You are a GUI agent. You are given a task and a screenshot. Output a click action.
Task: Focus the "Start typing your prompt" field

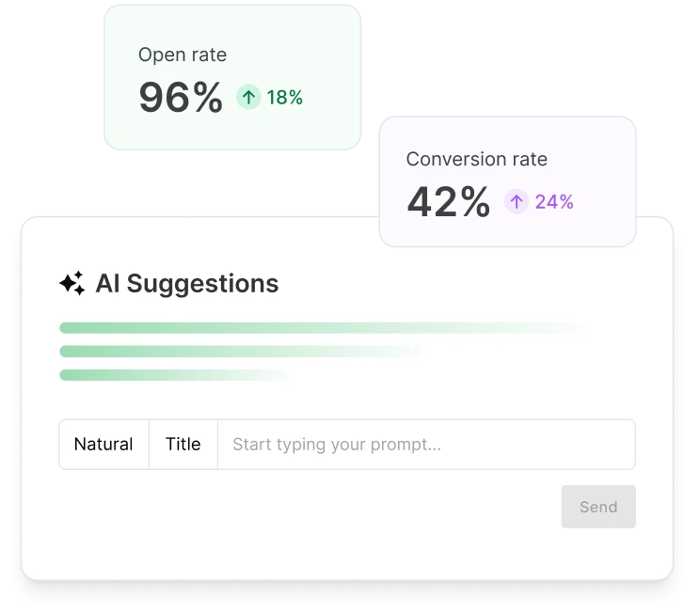[x=425, y=445]
